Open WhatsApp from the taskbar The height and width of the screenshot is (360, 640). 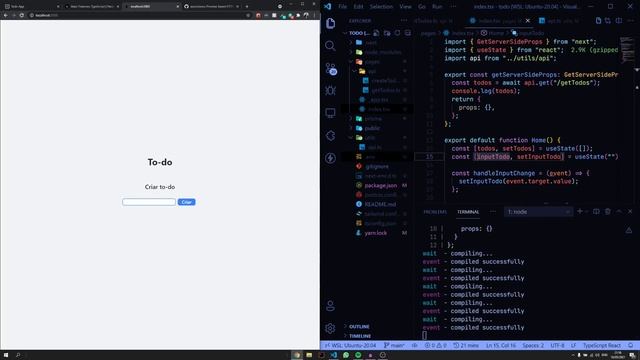tap(346, 355)
